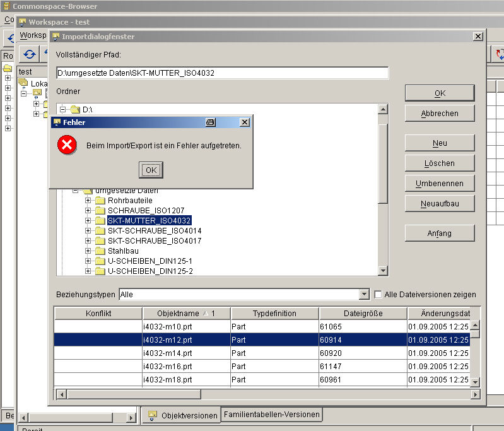Click the file table horizontal scrollbar thumb
This screenshot has width=504, height=431.
coord(134,394)
